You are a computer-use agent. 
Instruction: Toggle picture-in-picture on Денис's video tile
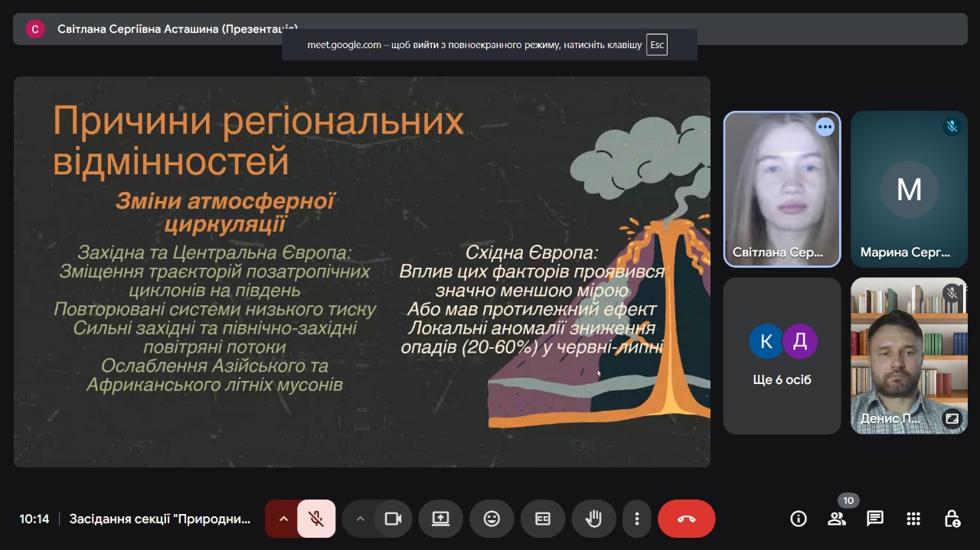(952, 418)
